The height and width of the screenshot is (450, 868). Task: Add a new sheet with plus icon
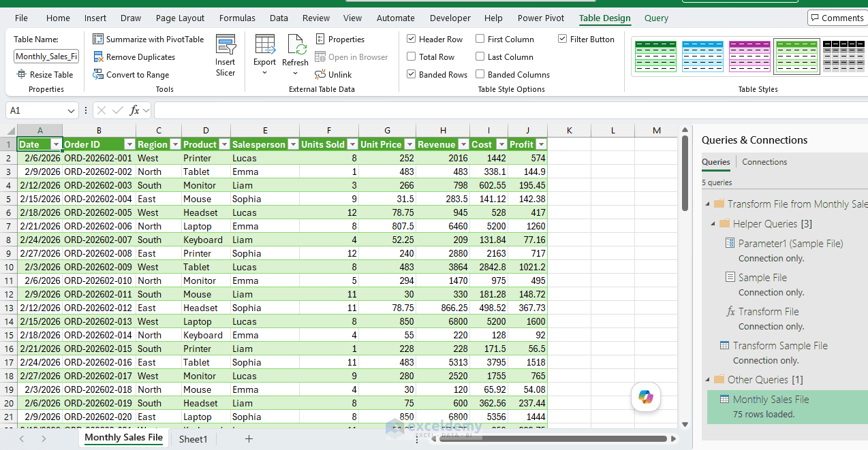[x=249, y=439]
